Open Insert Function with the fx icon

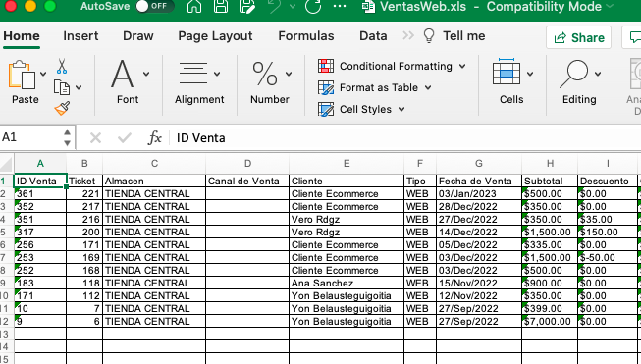point(154,138)
